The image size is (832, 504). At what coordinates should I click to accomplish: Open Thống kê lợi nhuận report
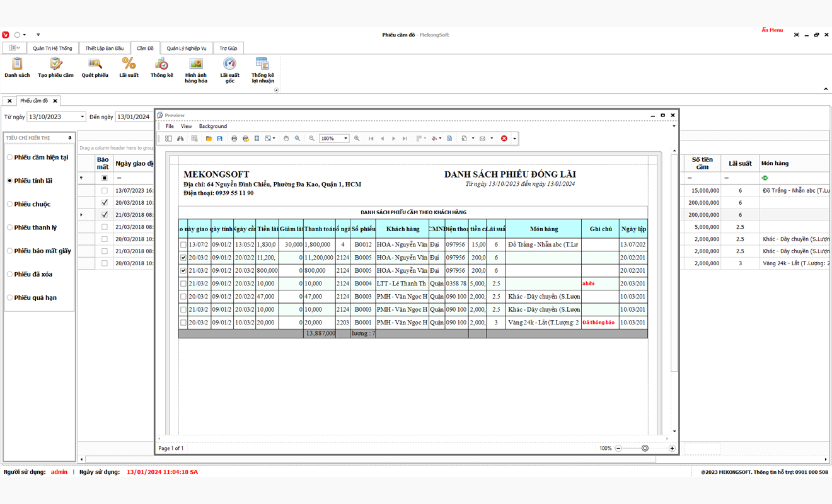pos(262,70)
